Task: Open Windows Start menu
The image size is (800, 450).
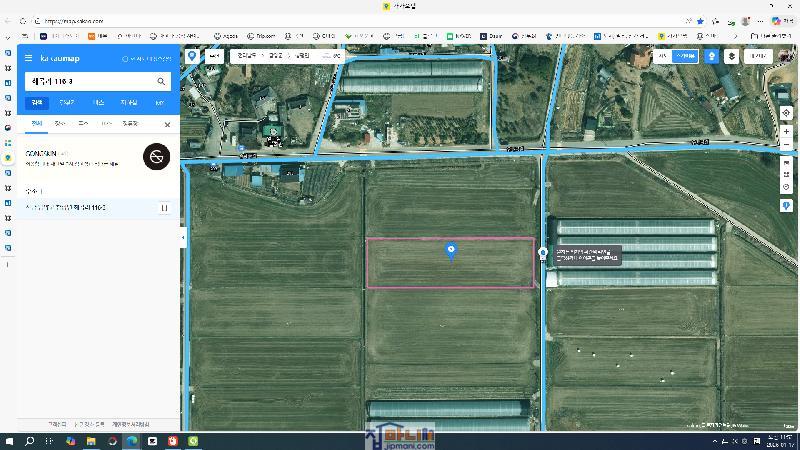Action: click(9, 441)
